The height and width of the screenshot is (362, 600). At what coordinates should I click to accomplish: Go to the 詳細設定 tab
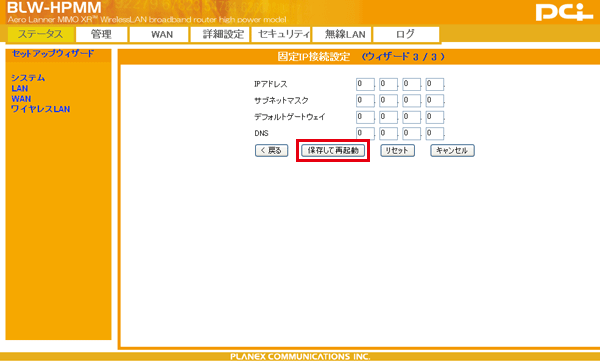pos(220,34)
